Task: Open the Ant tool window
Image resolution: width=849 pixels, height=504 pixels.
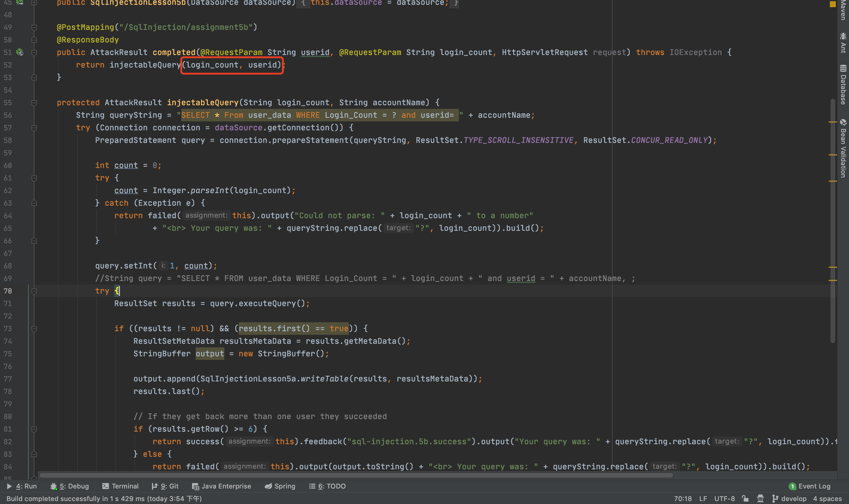Action: 843,43
